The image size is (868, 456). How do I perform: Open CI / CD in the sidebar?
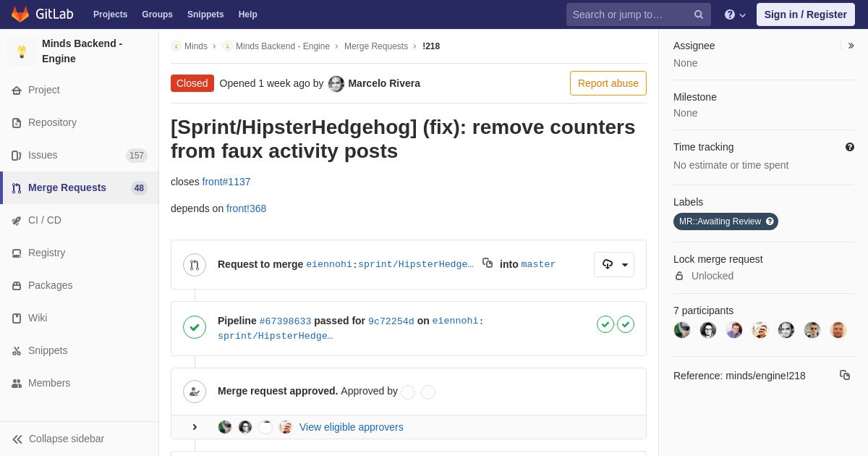80,220
